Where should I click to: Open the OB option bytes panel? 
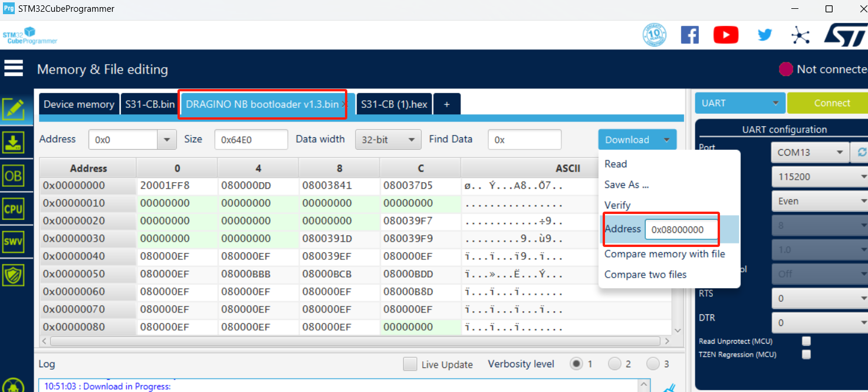tap(14, 176)
